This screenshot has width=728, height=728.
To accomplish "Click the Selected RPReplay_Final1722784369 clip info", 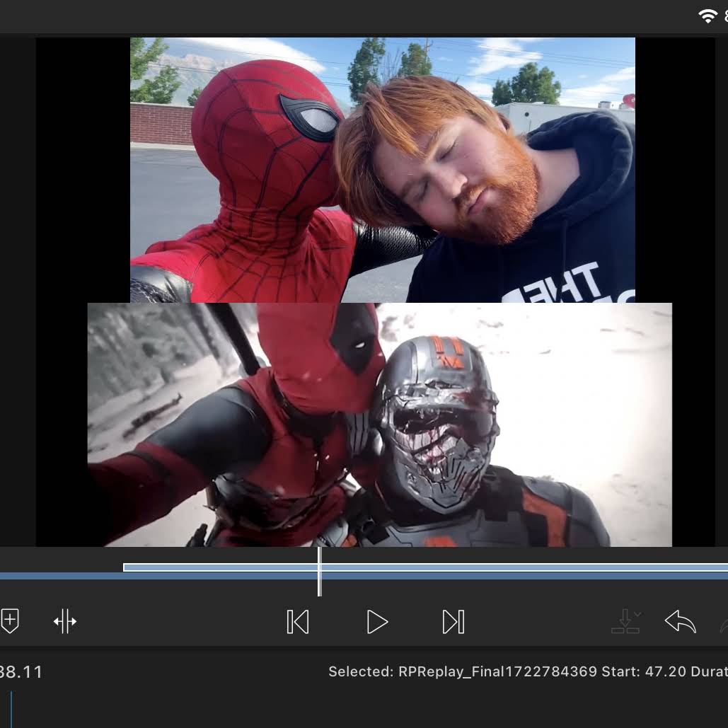I will (528, 671).
